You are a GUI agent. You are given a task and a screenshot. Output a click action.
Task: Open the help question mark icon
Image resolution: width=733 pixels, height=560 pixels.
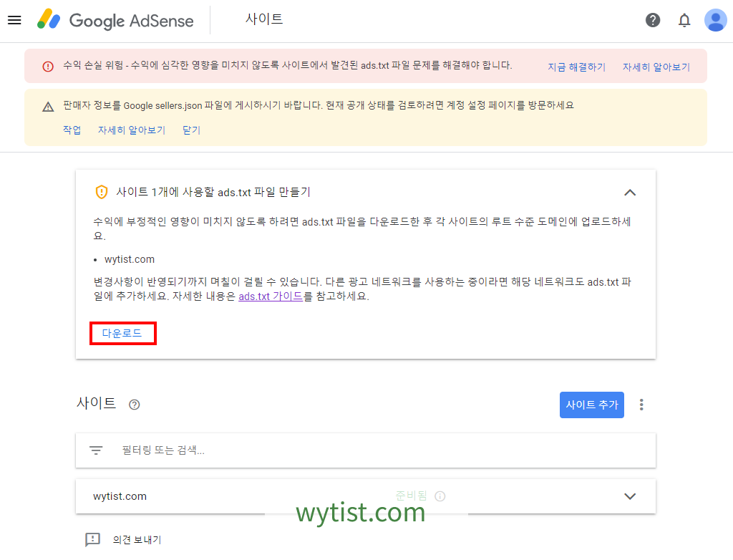pos(653,20)
